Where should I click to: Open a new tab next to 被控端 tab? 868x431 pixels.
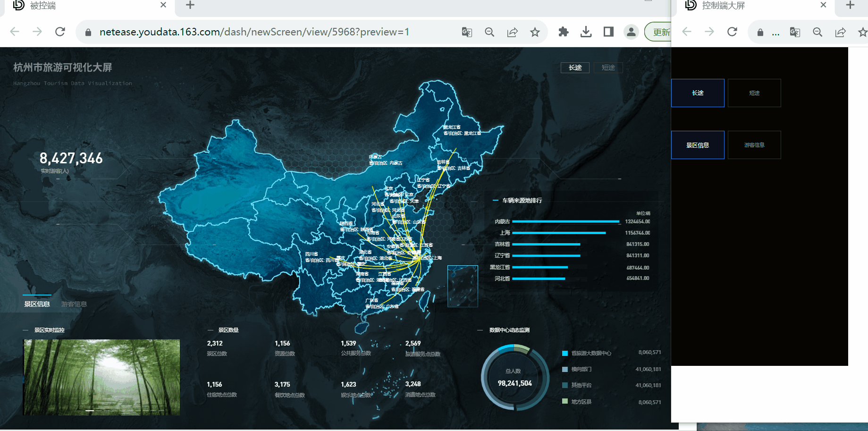(x=190, y=5)
